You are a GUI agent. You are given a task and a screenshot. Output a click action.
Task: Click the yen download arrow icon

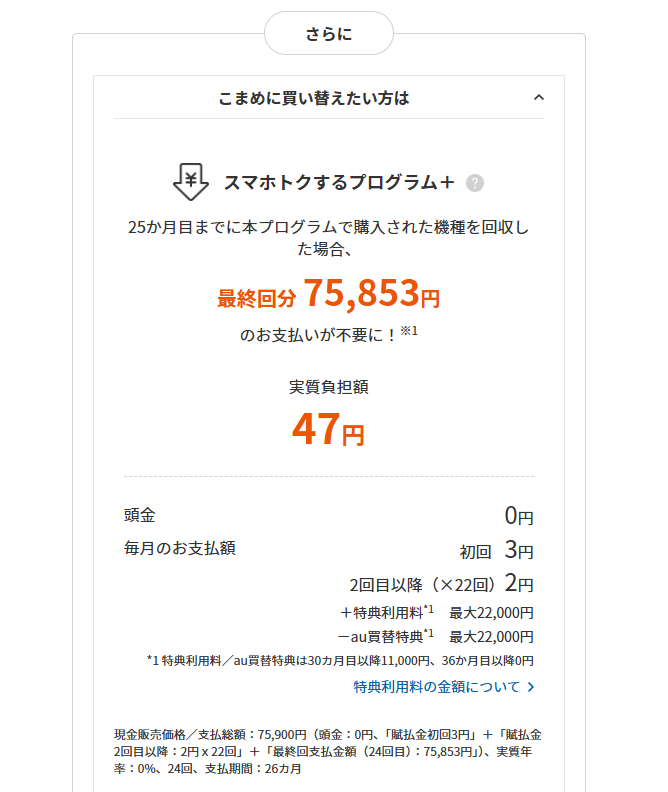pyautogui.click(x=190, y=182)
